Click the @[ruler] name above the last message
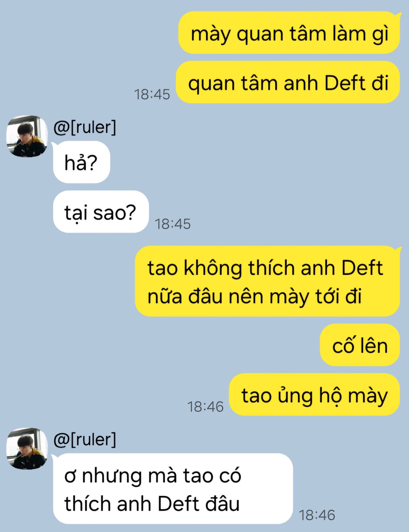This screenshot has width=409, height=532. (85, 440)
